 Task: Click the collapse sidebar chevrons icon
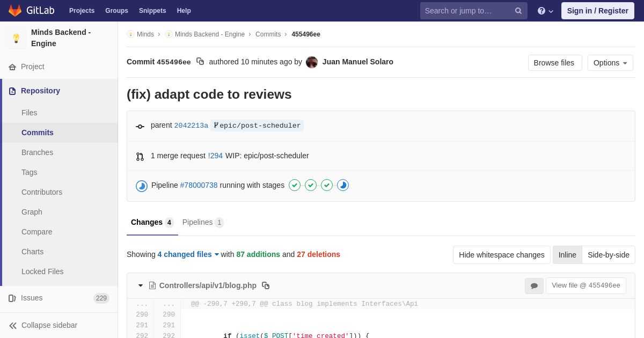(x=13, y=326)
